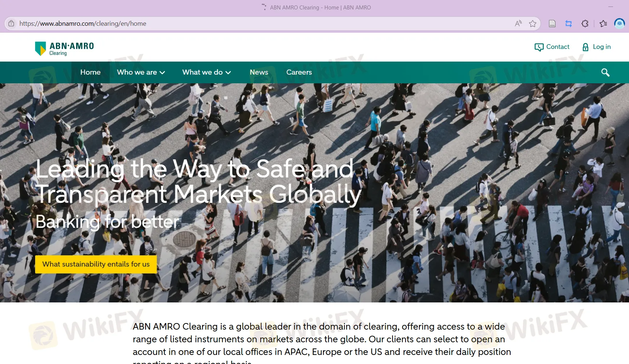Image resolution: width=629 pixels, height=364 pixels.
Task: Open the browser extensions puzzle icon
Action: (585, 24)
